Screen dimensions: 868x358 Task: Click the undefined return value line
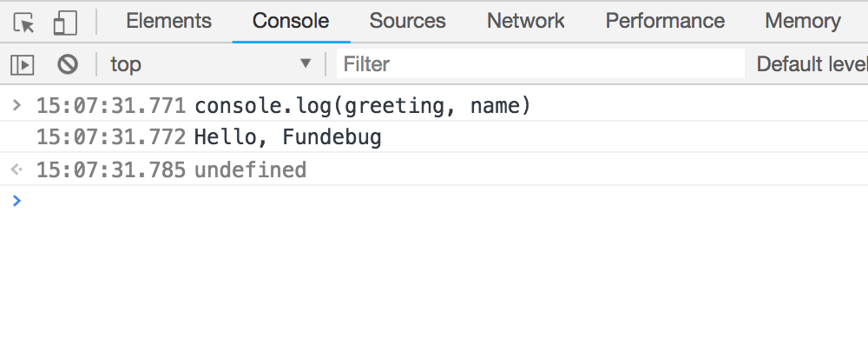[250, 169]
